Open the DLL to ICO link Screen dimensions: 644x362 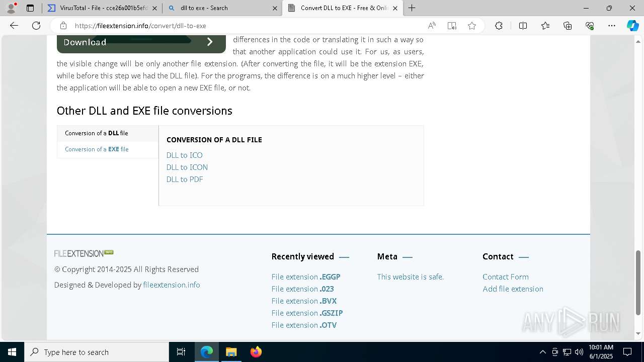(185, 155)
